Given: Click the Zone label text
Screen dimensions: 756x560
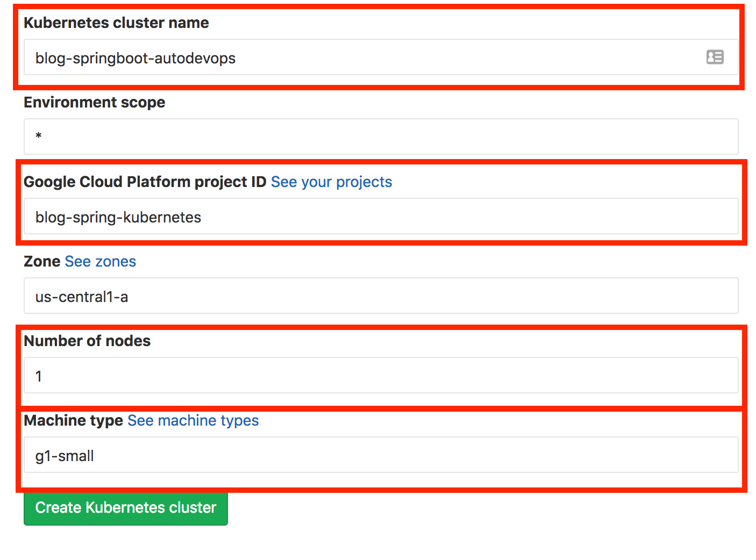Looking at the screenshot, I should point(42,262).
